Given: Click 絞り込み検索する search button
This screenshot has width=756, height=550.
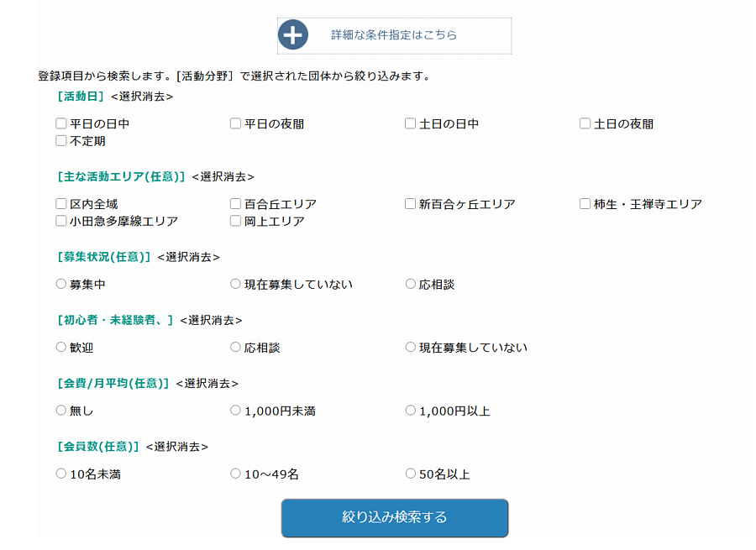Looking at the screenshot, I should click(x=394, y=517).
